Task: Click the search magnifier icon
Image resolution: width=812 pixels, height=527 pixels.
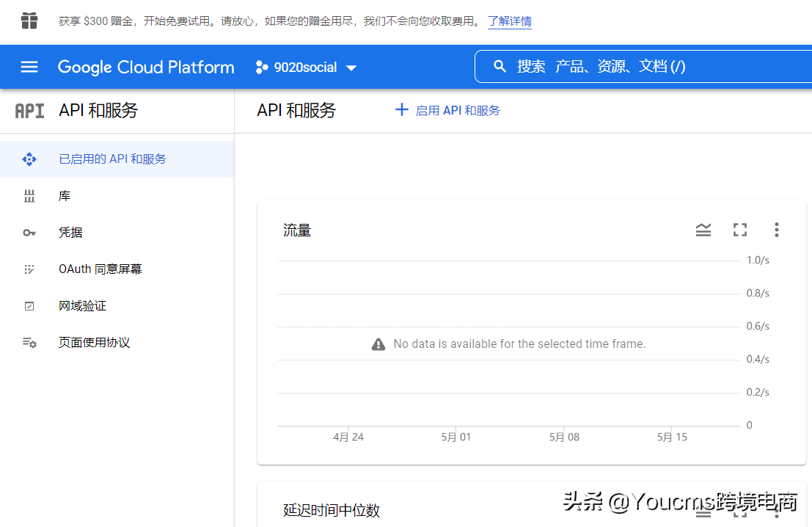Action: click(500, 66)
